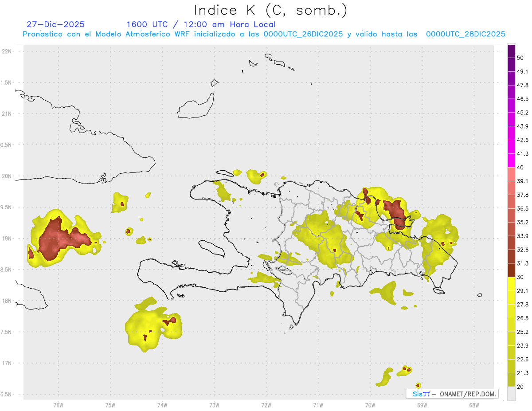Click the colorbar value '41.3'

(x=522, y=154)
